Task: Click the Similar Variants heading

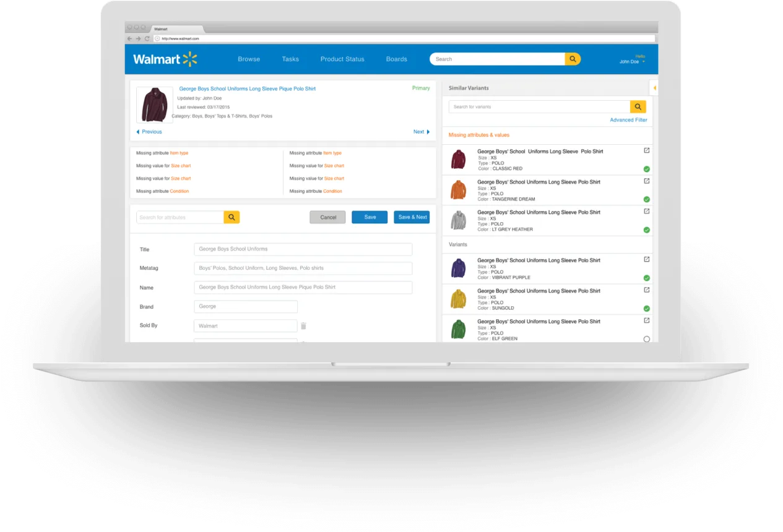Action: click(x=469, y=88)
